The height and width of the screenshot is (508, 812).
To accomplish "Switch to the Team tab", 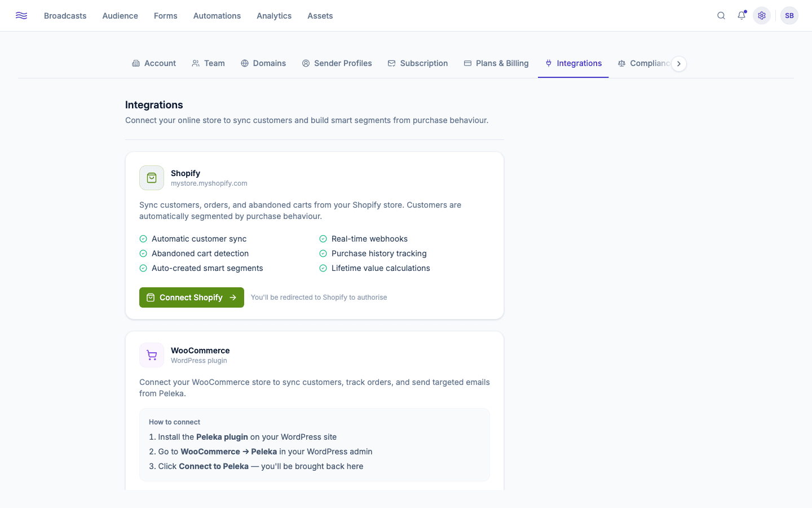I will [208, 63].
